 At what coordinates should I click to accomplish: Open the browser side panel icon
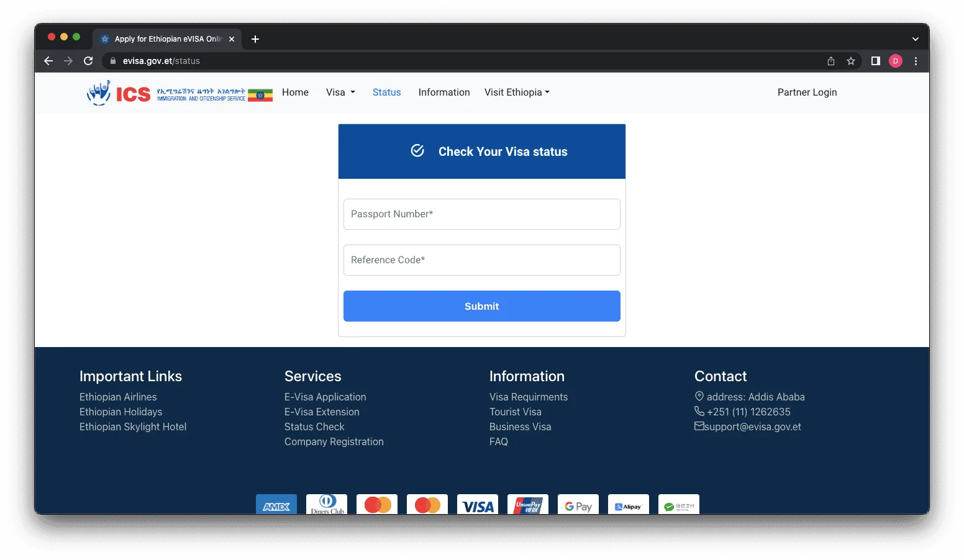click(876, 61)
